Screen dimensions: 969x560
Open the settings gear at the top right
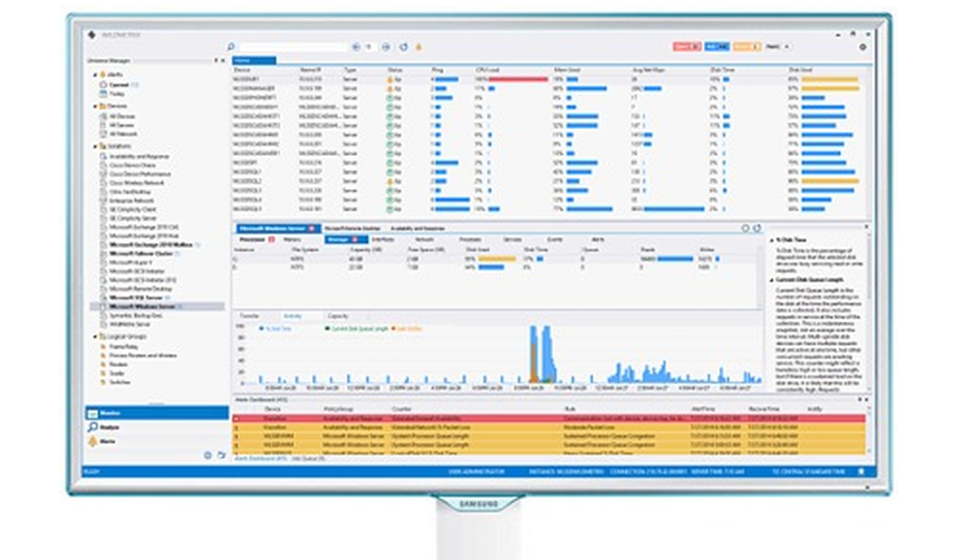coord(862,47)
